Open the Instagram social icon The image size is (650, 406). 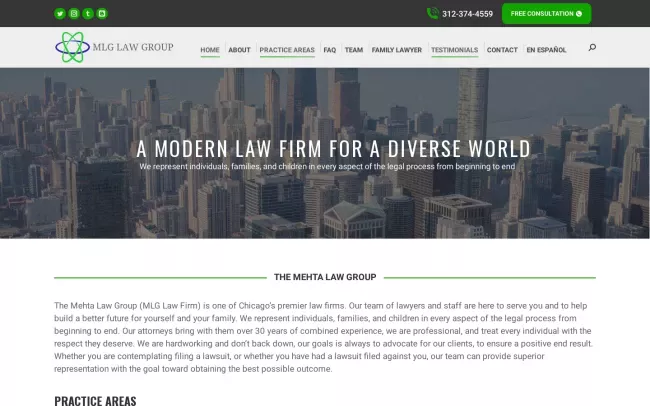(x=74, y=14)
